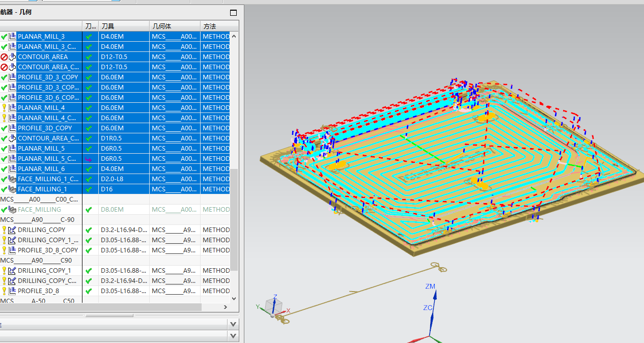The width and height of the screenshot is (644, 343).
Task: Click the geometry cell MCS_____A9... in DRILLING_COPY_1 row
Action: coord(175,271)
